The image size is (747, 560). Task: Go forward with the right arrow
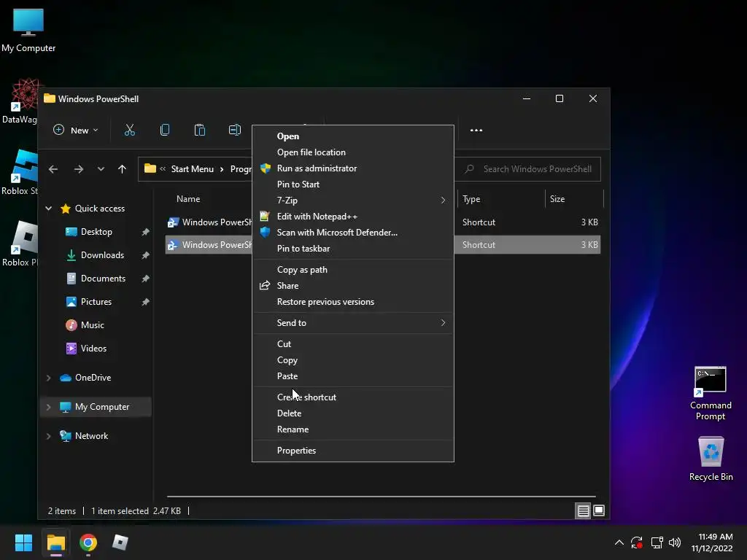point(79,169)
